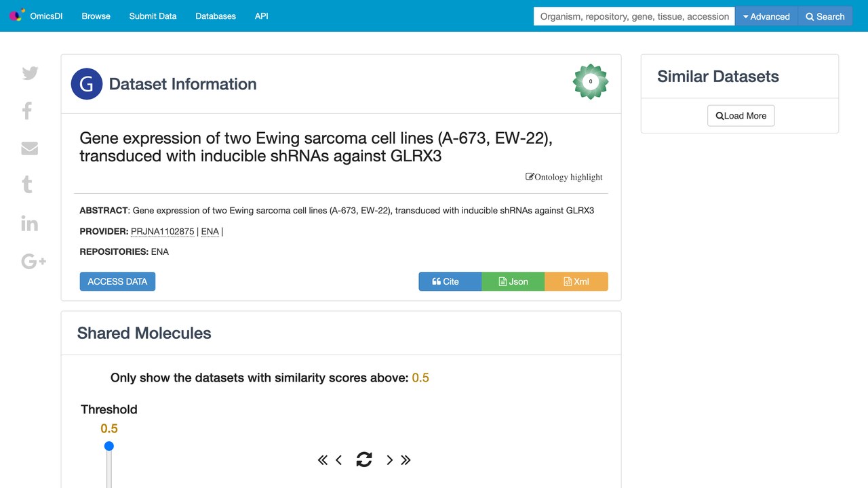Screen dimensions: 868x488
Task: Click the dataset title text
Action: coord(317,147)
